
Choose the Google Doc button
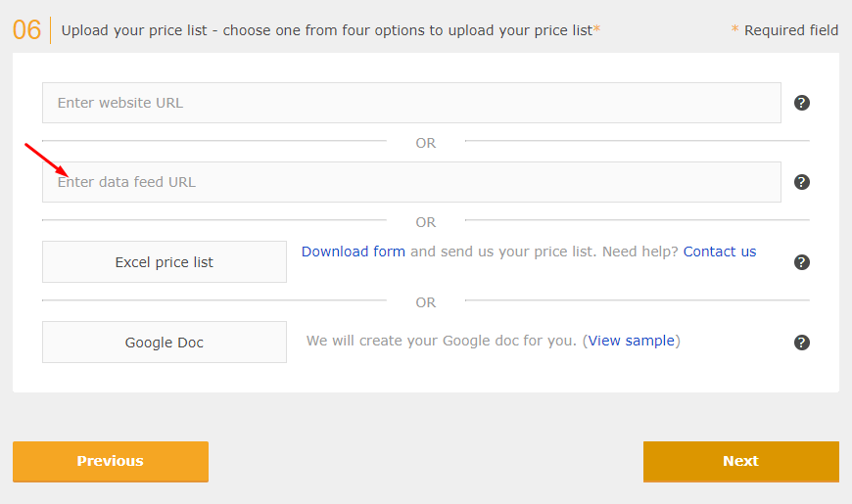[x=165, y=343]
